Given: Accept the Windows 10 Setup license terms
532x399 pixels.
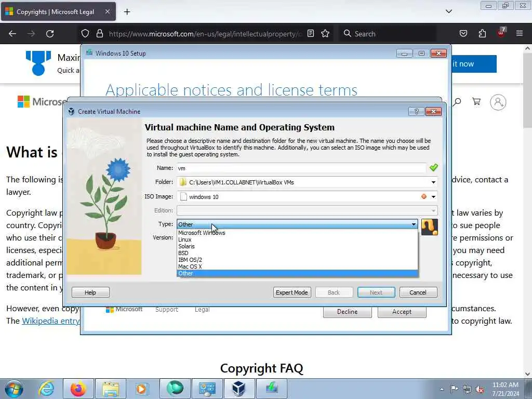Looking at the screenshot, I should 402,312.
